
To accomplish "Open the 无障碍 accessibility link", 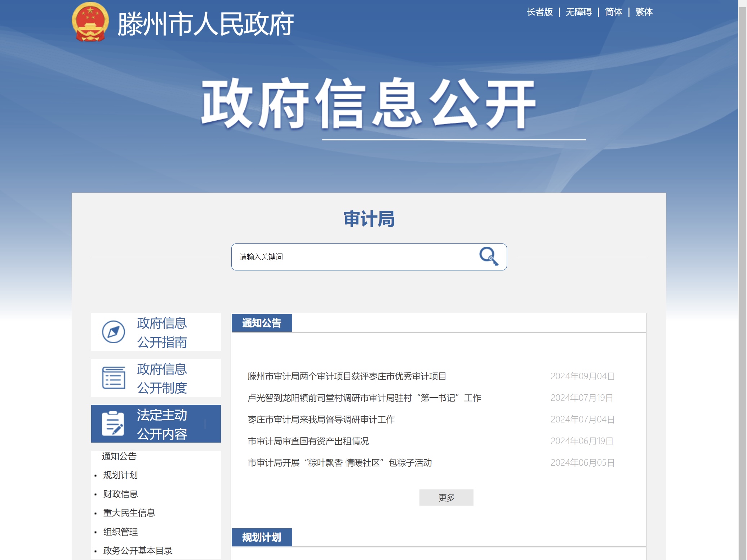I will tap(578, 12).
